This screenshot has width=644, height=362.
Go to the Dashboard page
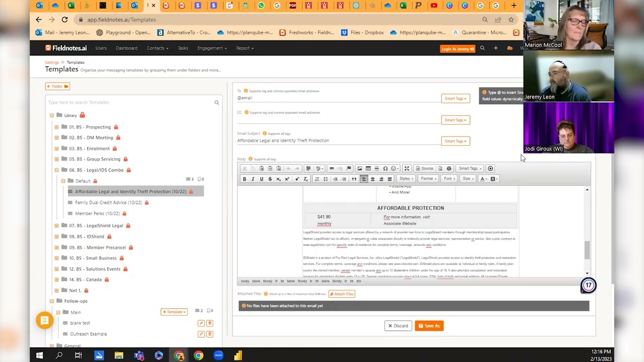point(126,48)
